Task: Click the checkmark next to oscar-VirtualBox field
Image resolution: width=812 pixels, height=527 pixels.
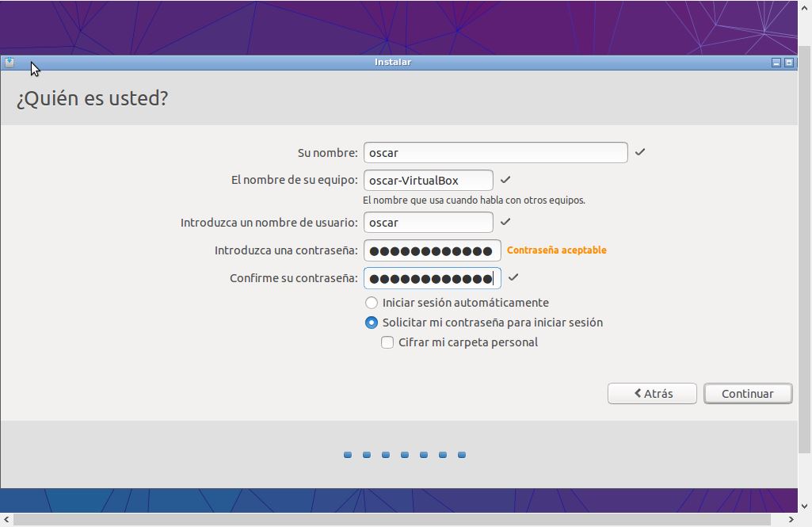Action: [505, 180]
